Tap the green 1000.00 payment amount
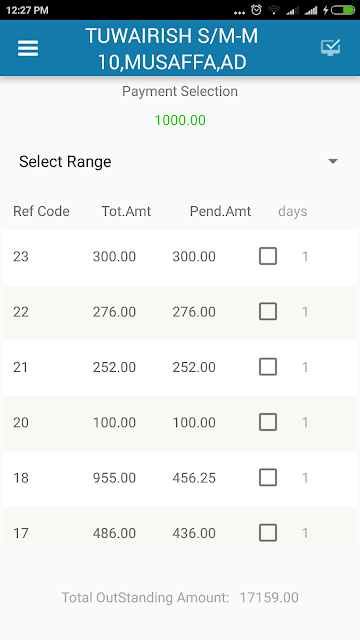The height and width of the screenshot is (640, 360). tap(180, 120)
